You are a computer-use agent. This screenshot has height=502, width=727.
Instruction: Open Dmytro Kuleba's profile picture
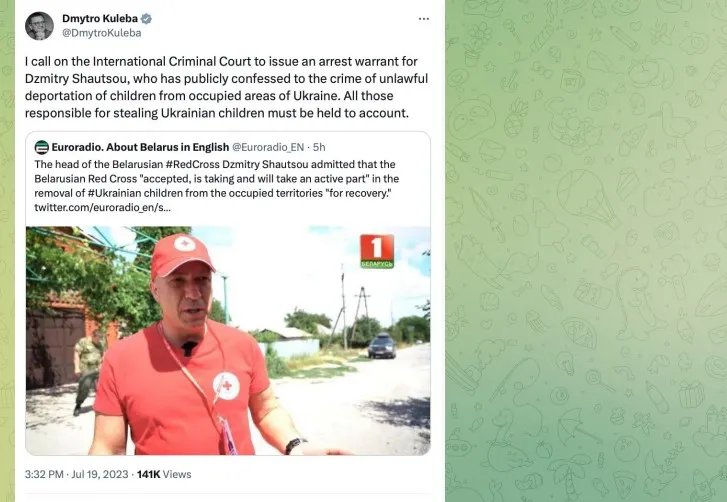(39, 26)
